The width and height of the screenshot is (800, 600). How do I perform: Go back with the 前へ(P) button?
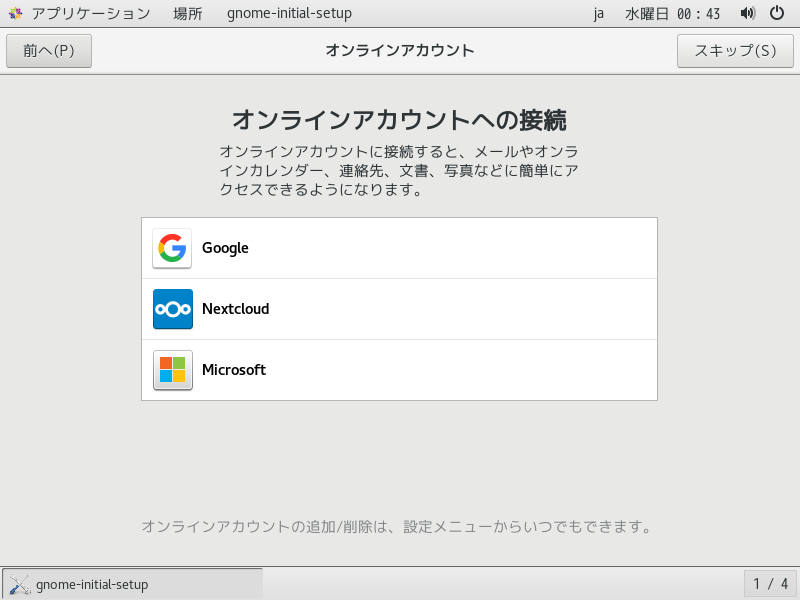[49, 51]
